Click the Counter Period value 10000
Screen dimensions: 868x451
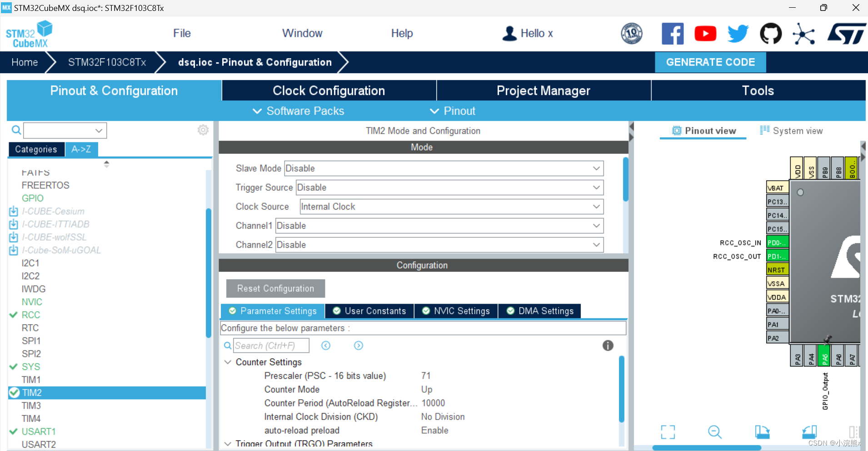tap(433, 403)
